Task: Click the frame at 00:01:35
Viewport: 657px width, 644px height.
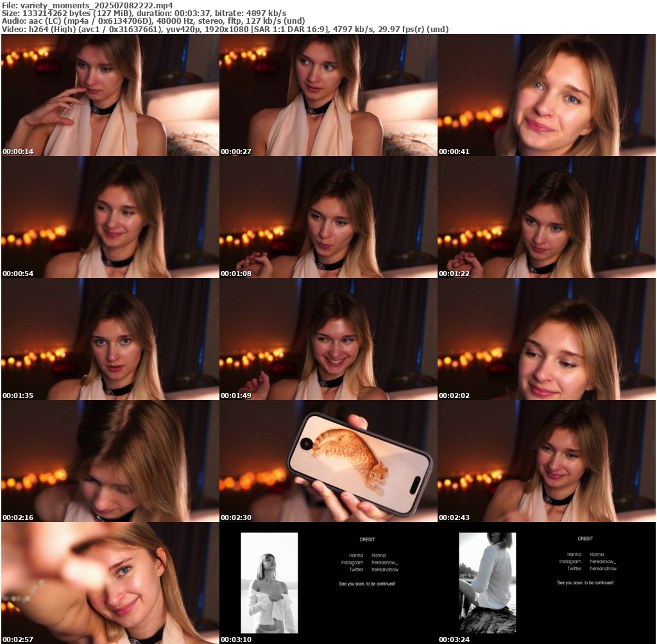Action: [x=110, y=339]
